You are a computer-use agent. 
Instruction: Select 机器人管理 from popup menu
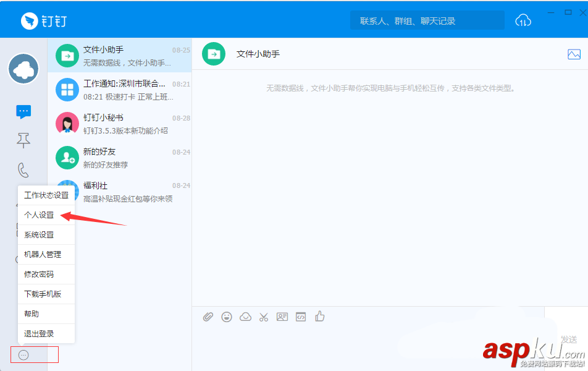(x=46, y=255)
